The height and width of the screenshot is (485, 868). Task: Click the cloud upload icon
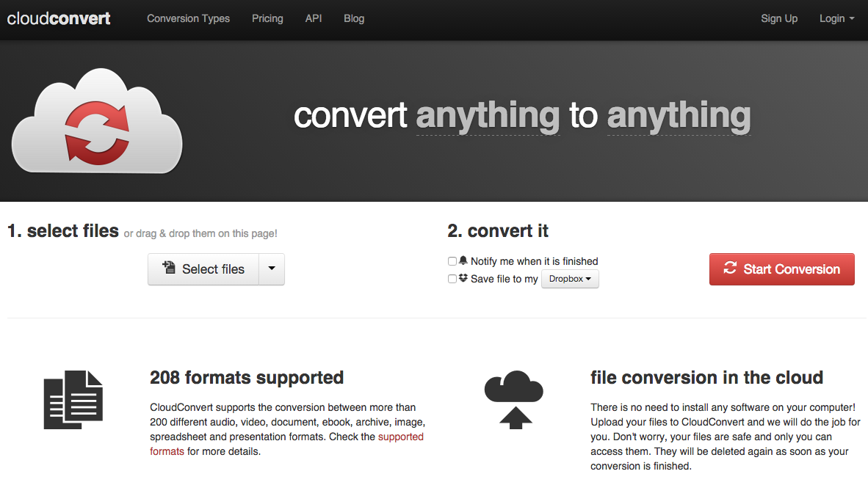pyautogui.click(x=514, y=400)
